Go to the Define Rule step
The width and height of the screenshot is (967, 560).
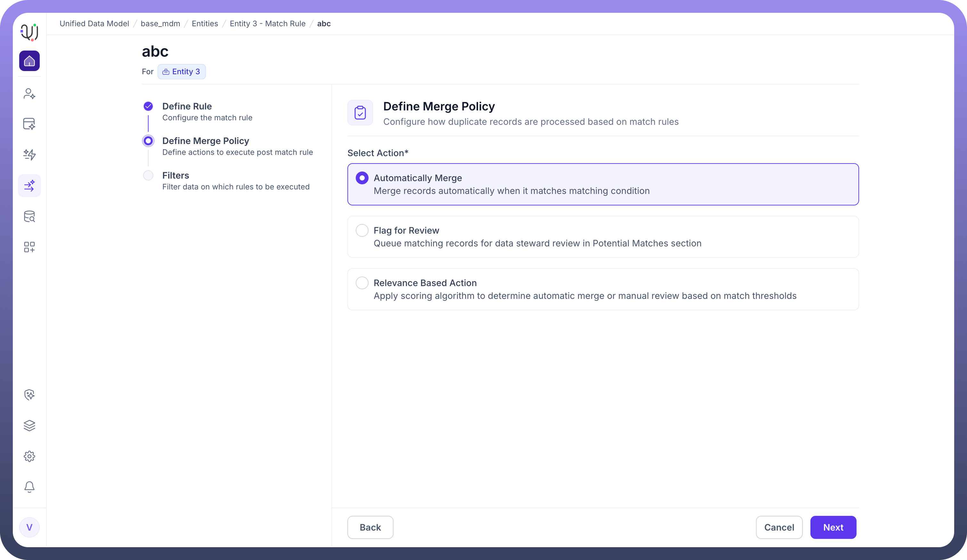[187, 106]
